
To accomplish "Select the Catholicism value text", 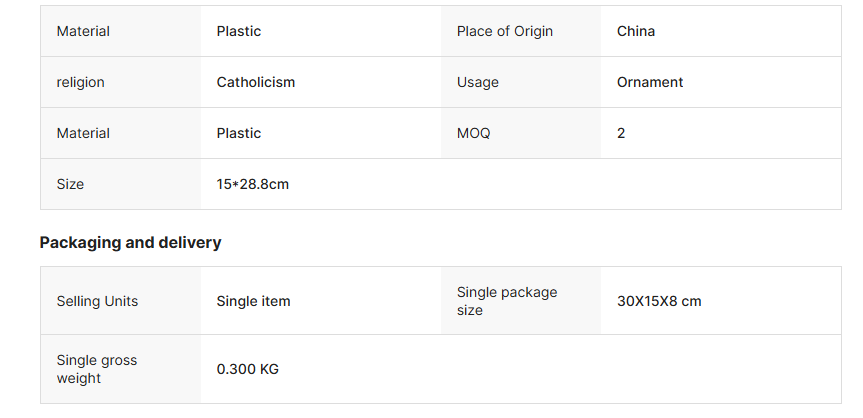I will (x=255, y=82).
